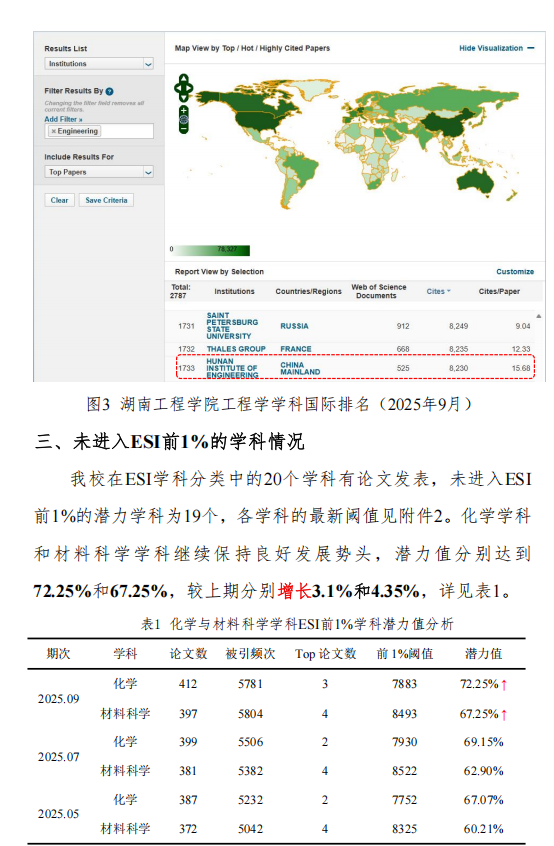Screen dimensions: 554x846
Task: Click the Hide Visualization link
Action: (x=491, y=48)
